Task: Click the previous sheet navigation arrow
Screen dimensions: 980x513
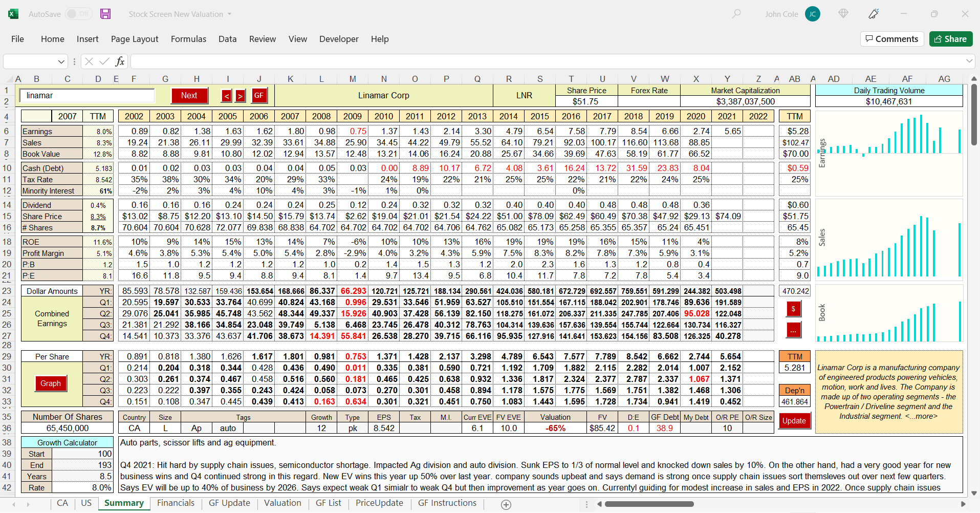Action: coord(14,504)
